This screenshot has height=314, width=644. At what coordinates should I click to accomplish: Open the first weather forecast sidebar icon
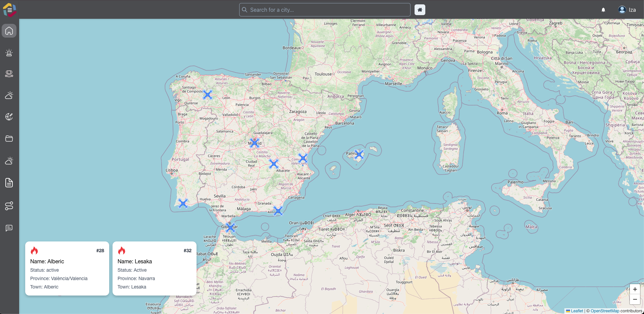(9, 95)
